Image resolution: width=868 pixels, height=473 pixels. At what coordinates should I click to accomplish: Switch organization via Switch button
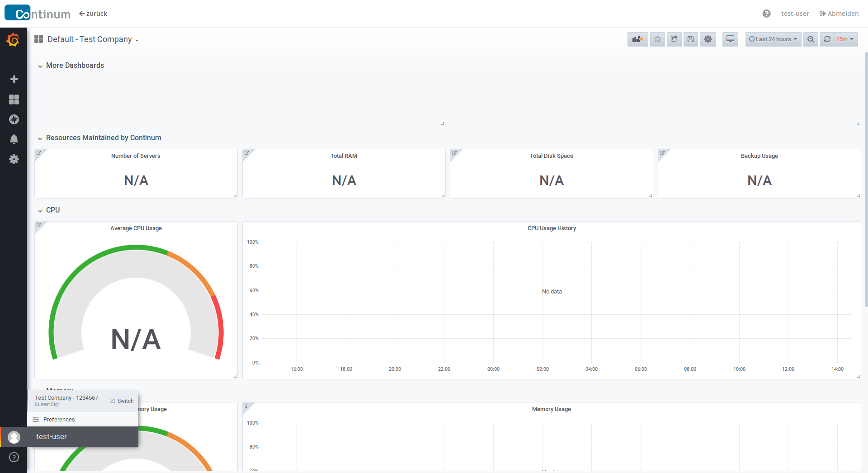point(122,401)
